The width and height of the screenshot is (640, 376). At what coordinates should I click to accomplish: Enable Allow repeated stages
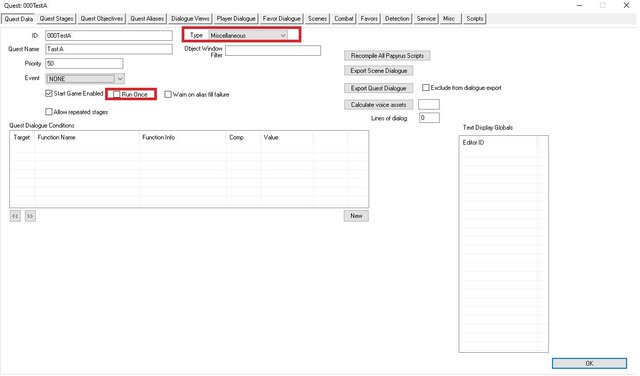point(49,112)
